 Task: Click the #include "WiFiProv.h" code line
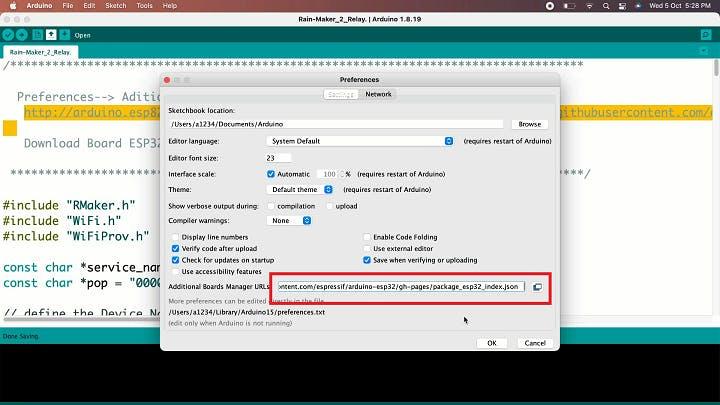click(x=76, y=236)
